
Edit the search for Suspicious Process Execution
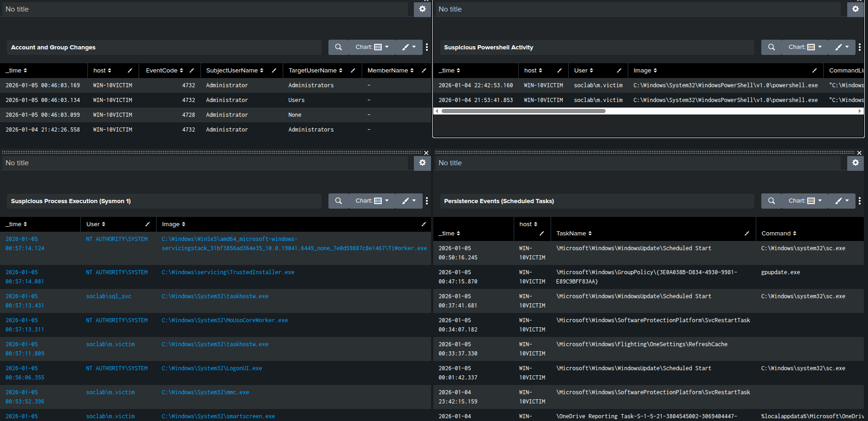coord(339,201)
